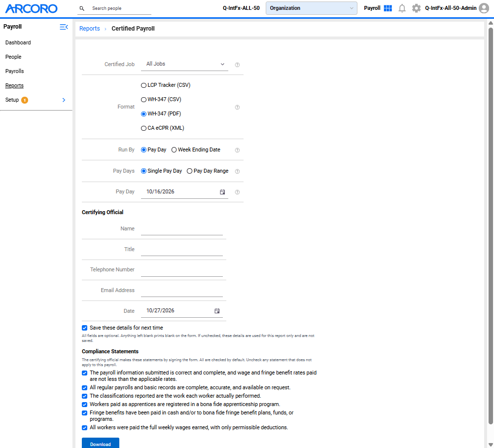This screenshot has width=494, height=448.
Task: Open the Certifying Official Date calendar picker
Action: click(217, 311)
